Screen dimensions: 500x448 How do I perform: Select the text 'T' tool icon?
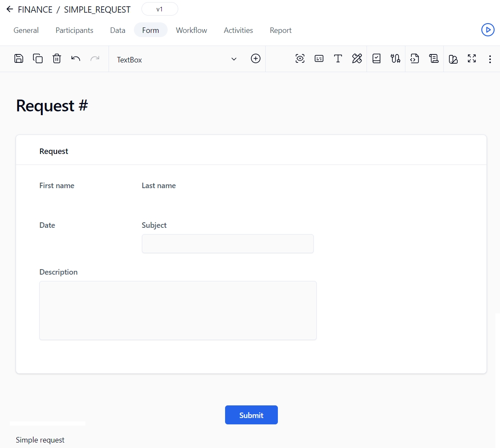[338, 59]
